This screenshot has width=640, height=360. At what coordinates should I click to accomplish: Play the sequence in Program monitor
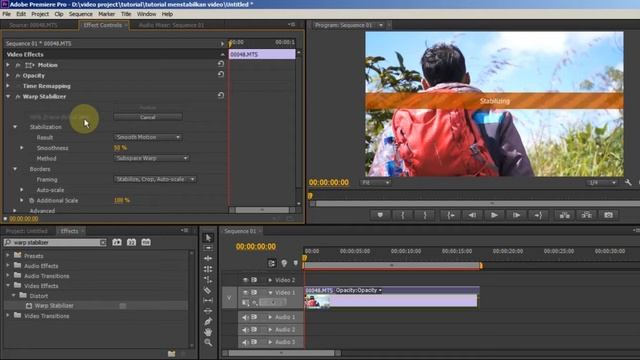(494, 215)
